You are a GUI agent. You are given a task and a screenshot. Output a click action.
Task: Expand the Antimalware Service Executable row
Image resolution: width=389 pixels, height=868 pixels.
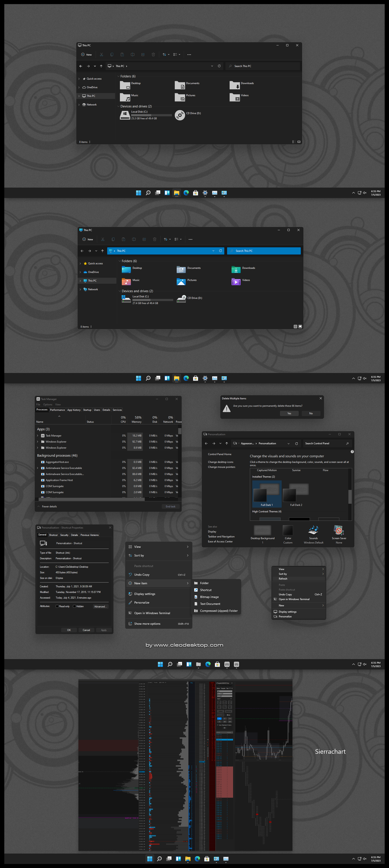[x=37, y=468]
